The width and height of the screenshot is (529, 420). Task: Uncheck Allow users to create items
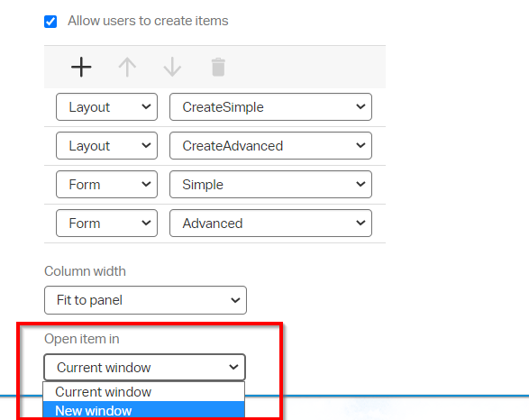click(x=50, y=22)
